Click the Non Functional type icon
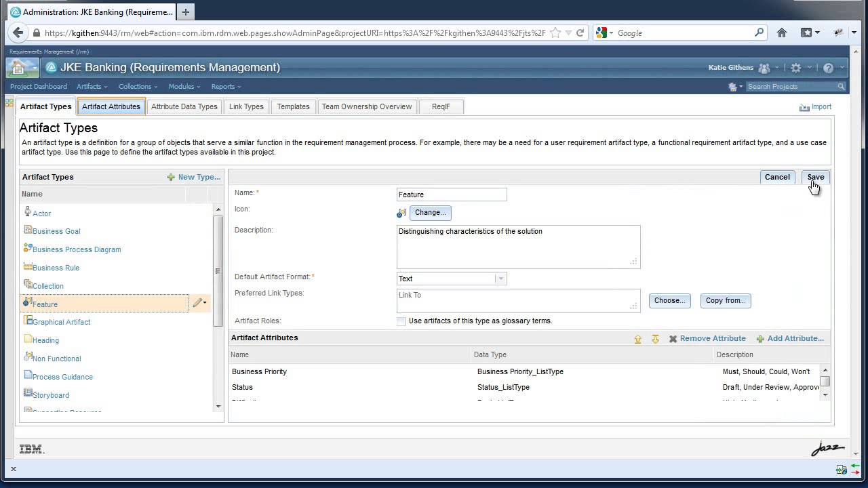 click(x=28, y=357)
